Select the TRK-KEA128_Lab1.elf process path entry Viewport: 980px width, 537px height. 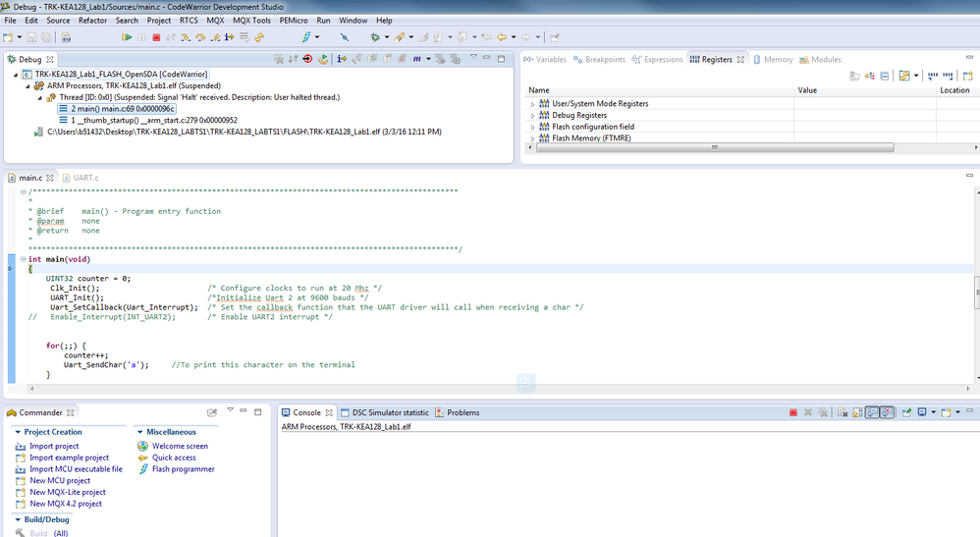[x=240, y=132]
